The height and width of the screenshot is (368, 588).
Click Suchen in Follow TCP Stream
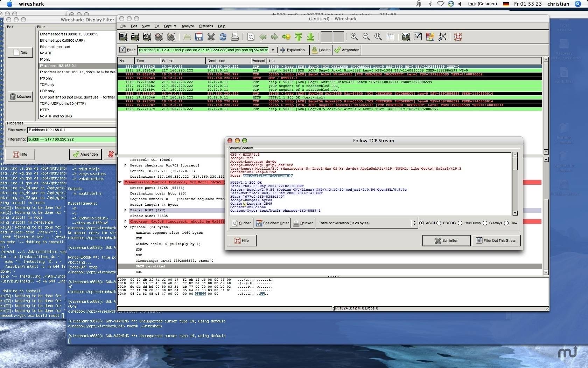click(241, 223)
